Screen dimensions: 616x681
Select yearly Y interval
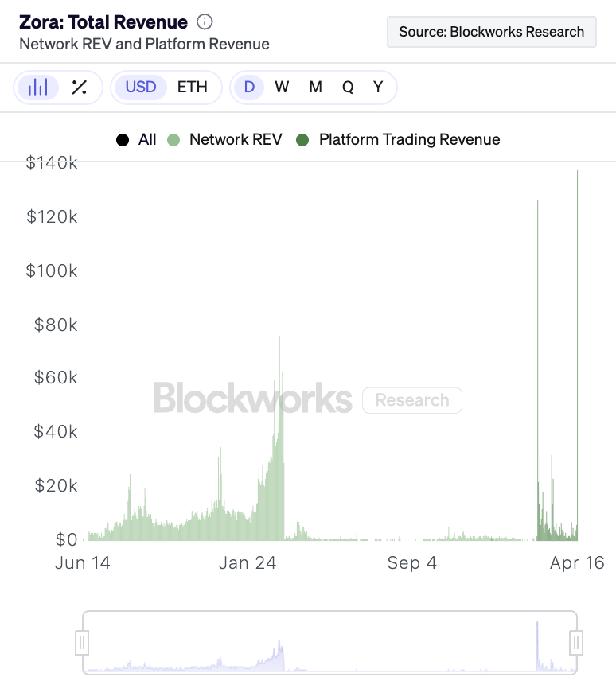point(378,88)
